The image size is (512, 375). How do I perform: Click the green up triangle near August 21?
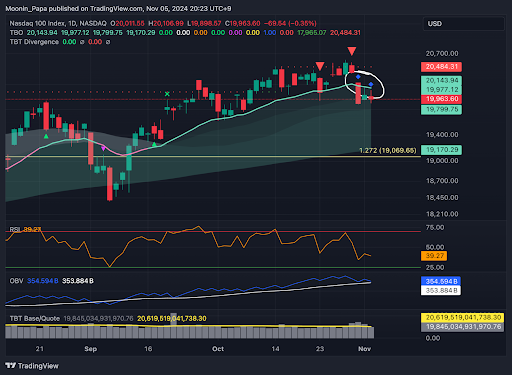[x=46, y=136]
